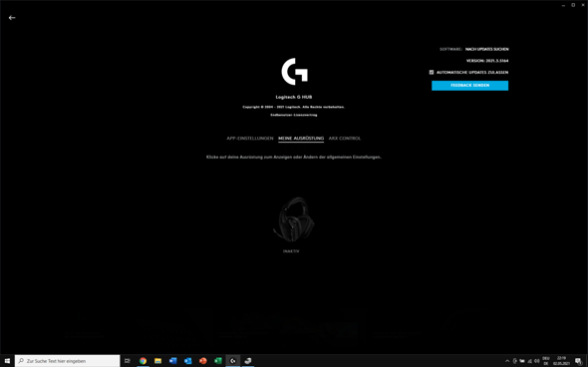Select the inactive headset device image
Screen dimensions: 588x367
pos(294,219)
